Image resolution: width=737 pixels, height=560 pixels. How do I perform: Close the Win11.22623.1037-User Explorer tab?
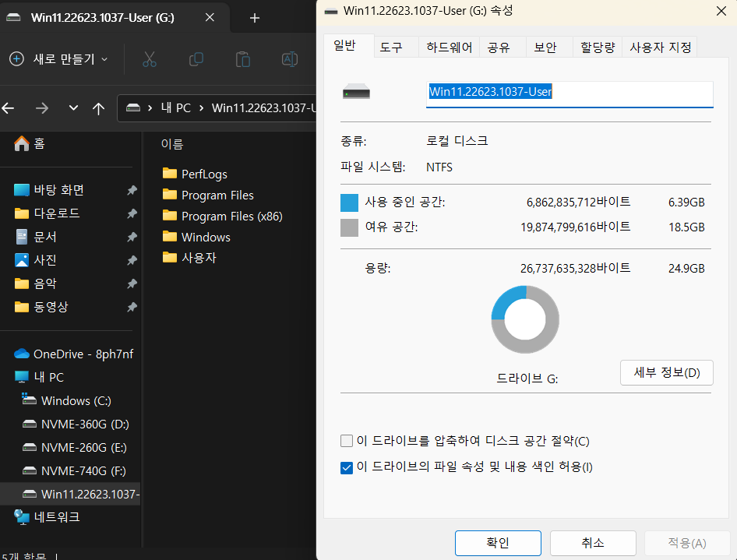[x=210, y=17]
